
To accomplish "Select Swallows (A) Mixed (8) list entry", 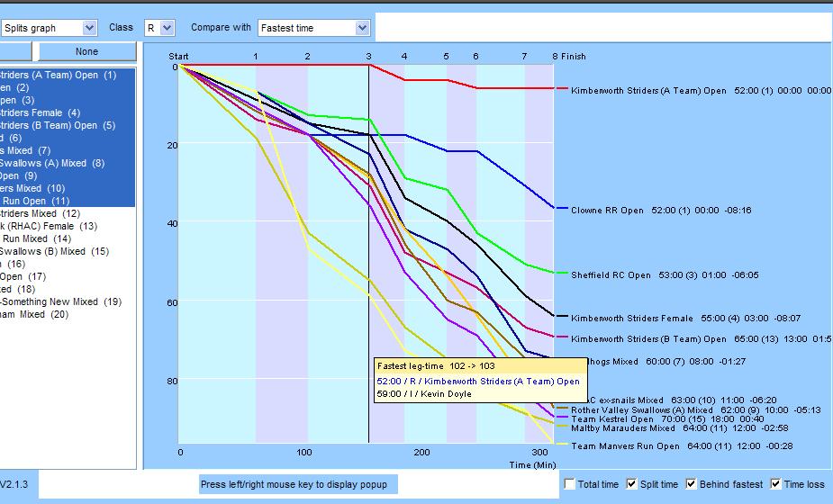I will tap(52, 163).
